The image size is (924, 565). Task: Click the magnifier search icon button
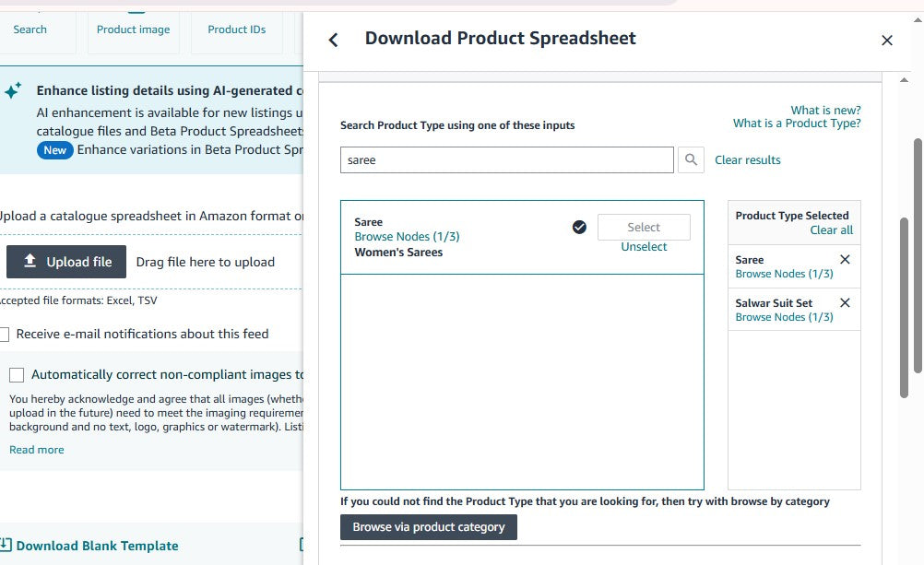691,159
